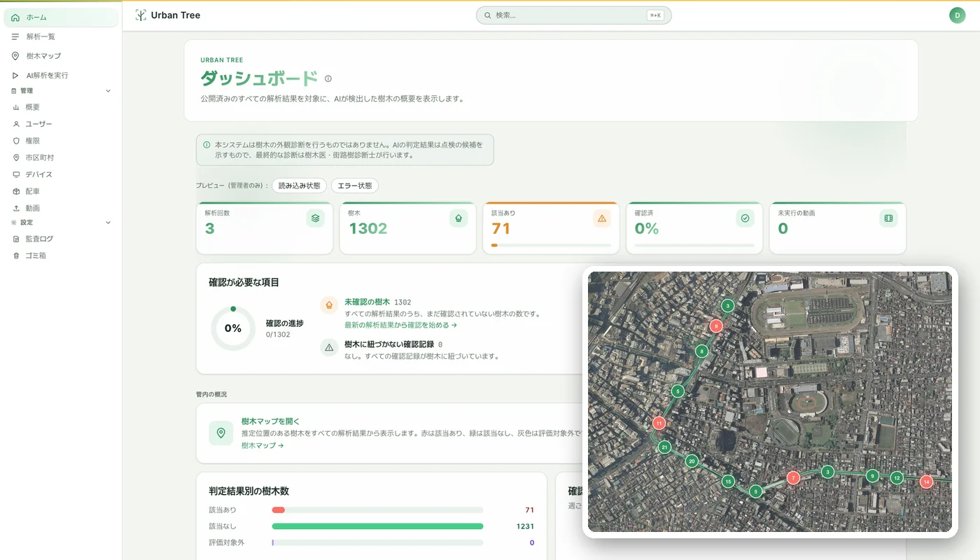This screenshot has height=560, width=980.
Task: Click the red 該当あり result bar
Action: [x=278, y=510]
